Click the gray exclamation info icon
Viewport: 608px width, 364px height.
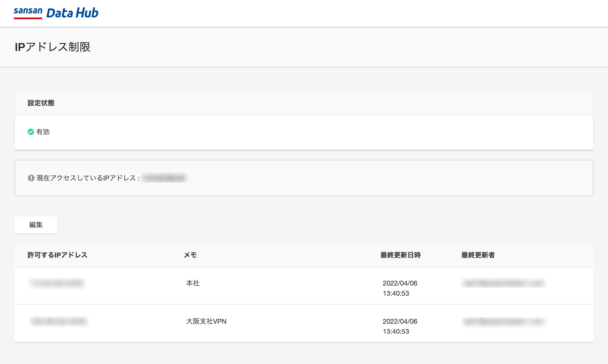pyautogui.click(x=31, y=178)
